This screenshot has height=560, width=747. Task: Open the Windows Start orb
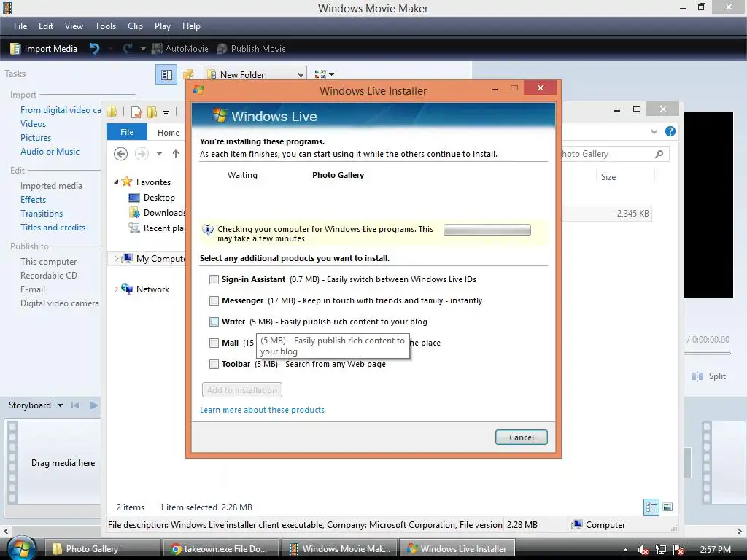[x=21, y=548]
